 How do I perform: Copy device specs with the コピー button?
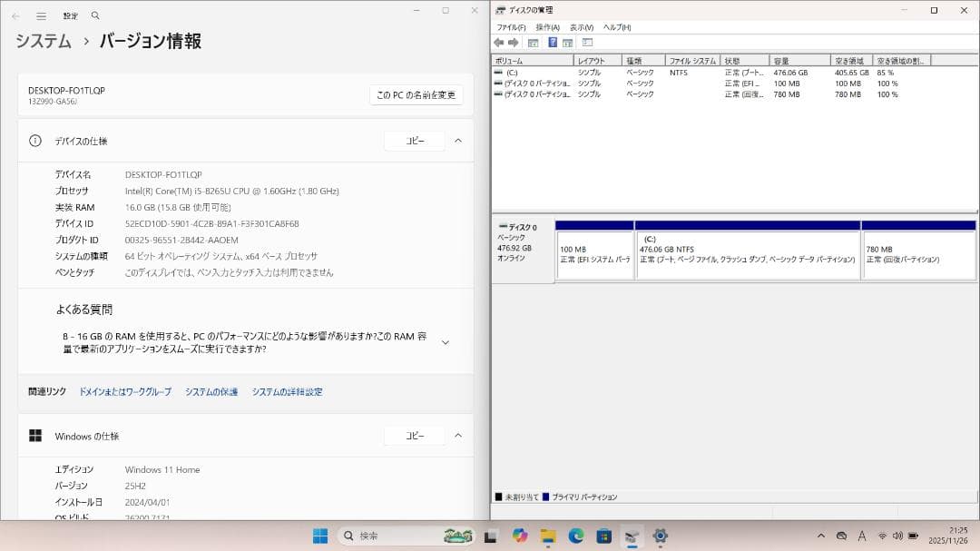tap(415, 141)
